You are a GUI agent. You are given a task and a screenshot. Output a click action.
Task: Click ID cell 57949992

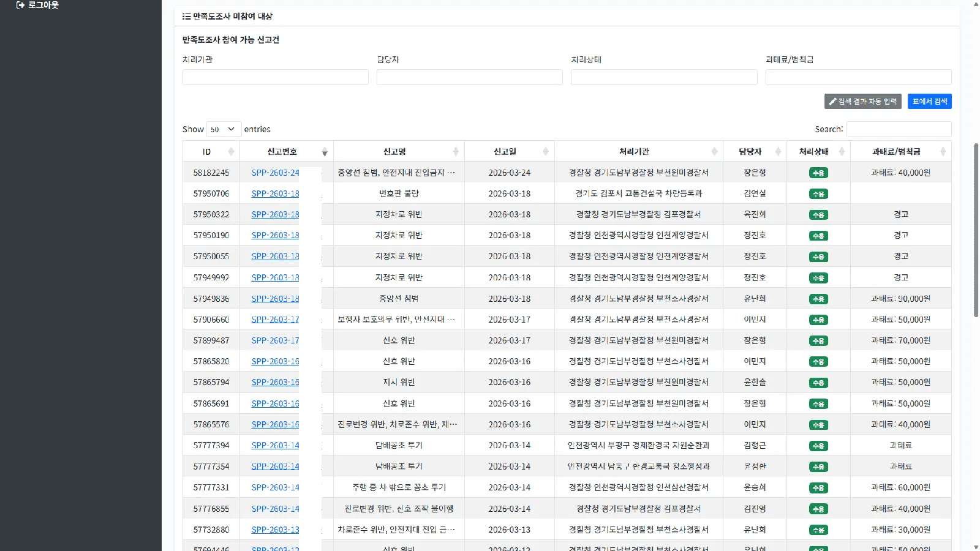point(211,277)
